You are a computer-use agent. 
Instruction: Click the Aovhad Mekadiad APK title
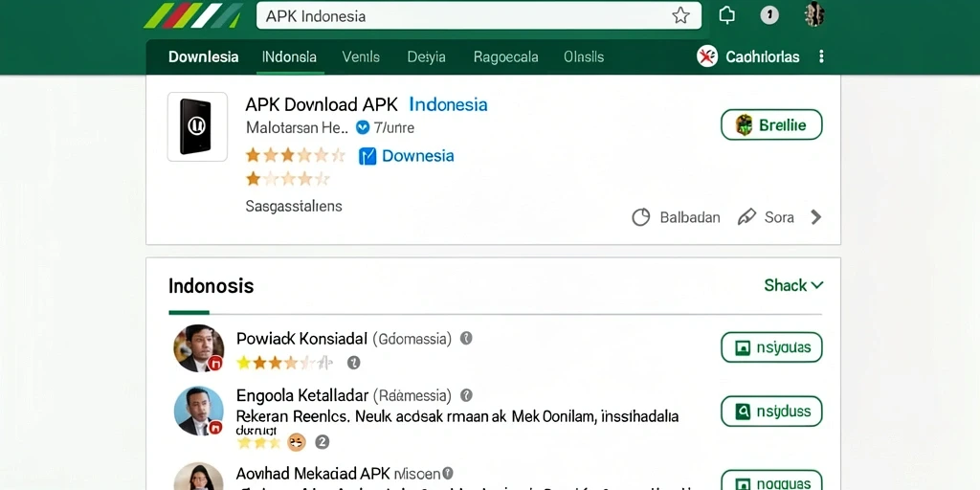tap(314, 473)
